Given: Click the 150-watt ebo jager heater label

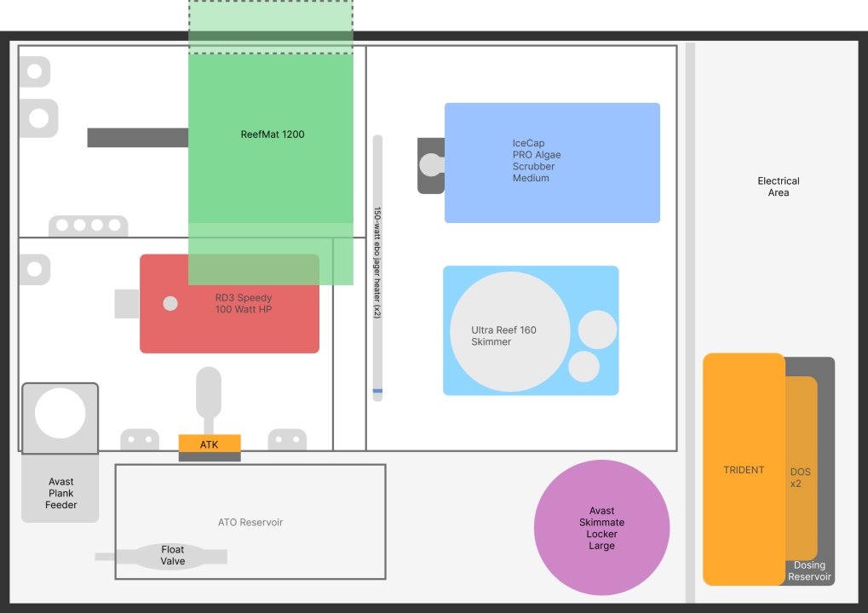Looking at the screenshot, I should tap(377, 262).
